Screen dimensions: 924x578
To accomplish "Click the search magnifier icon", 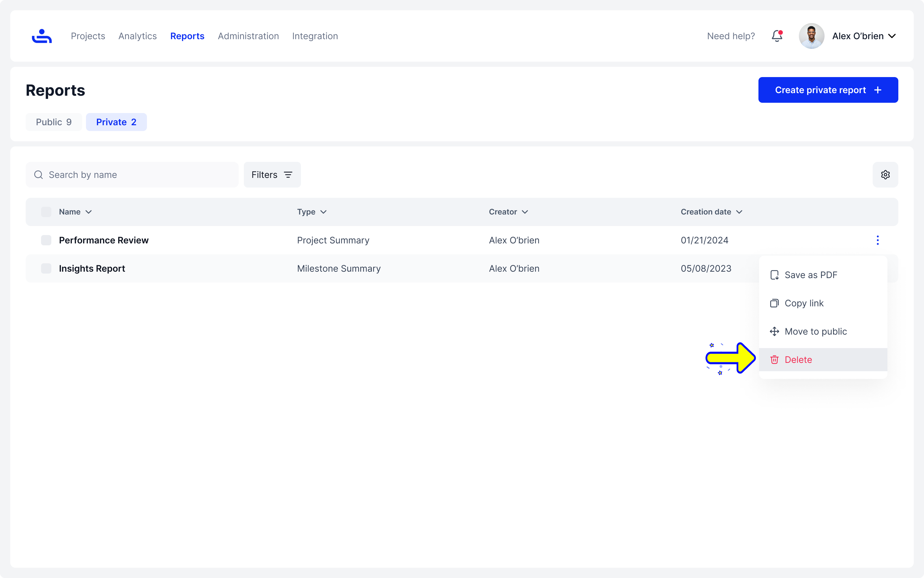I will 38,175.
